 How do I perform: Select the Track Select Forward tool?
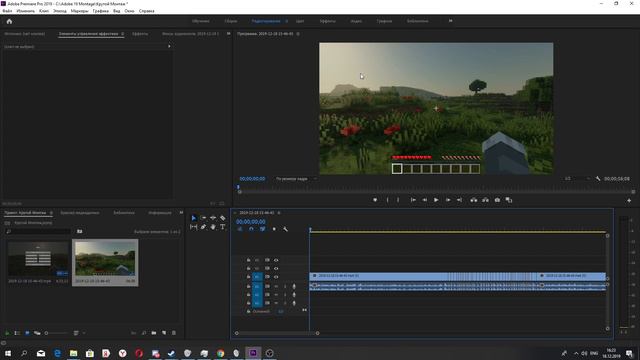(x=203, y=218)
